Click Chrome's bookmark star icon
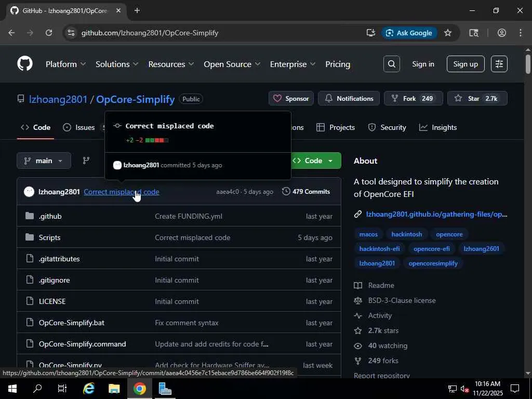The height and width of the screenshot is (399, 532). click(x=448, y=33)
